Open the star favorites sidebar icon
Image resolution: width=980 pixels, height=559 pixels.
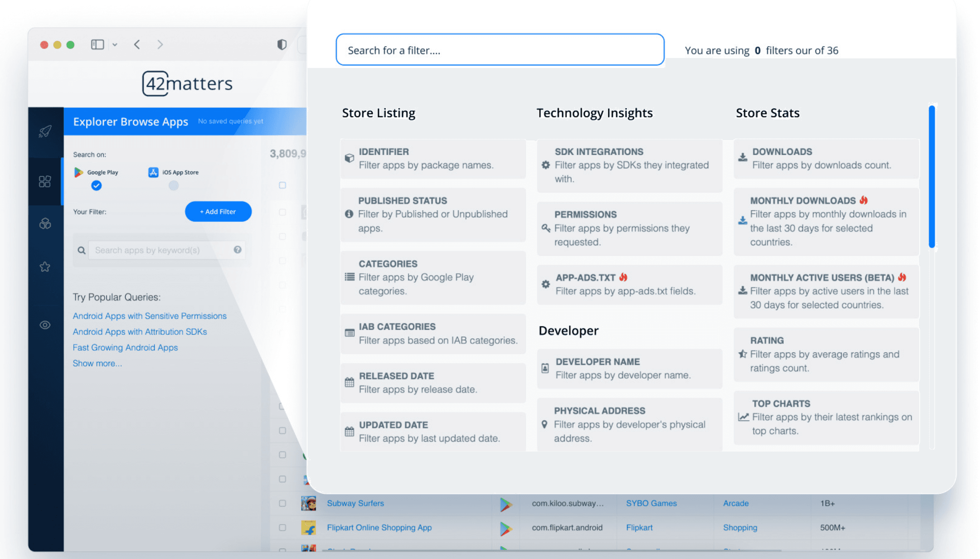point(45,266)
